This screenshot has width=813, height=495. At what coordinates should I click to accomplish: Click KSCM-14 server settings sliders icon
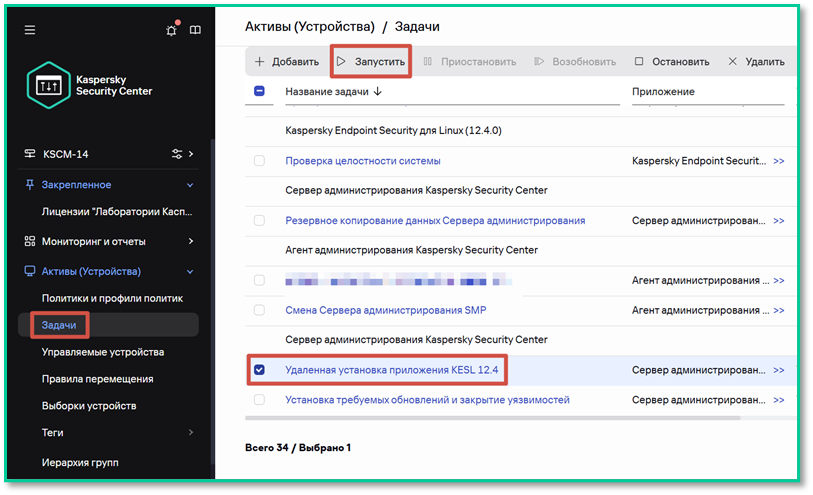click(x=177, y=154)
